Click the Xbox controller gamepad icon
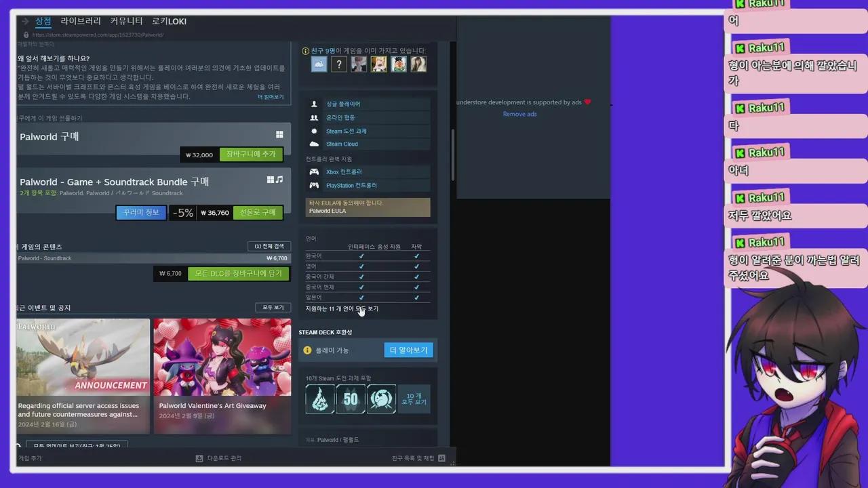 point(314,172)
